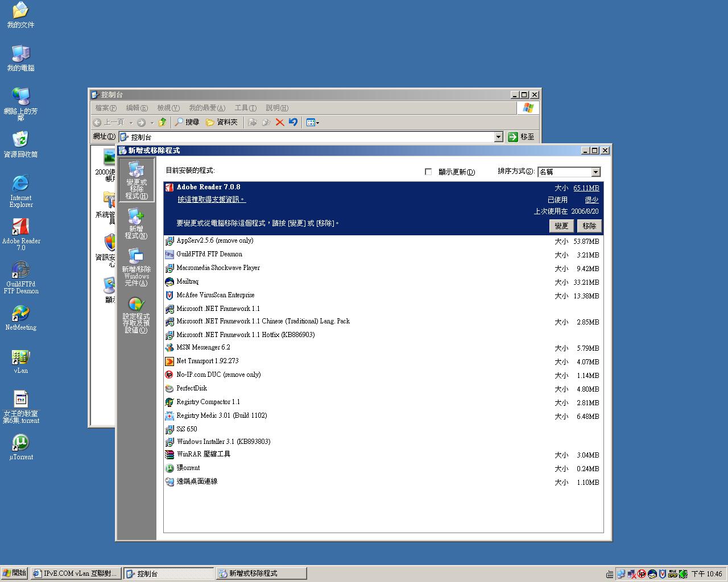Click the 移至 Go button
Screen dimensions: 728x582
tap(522, 137)
